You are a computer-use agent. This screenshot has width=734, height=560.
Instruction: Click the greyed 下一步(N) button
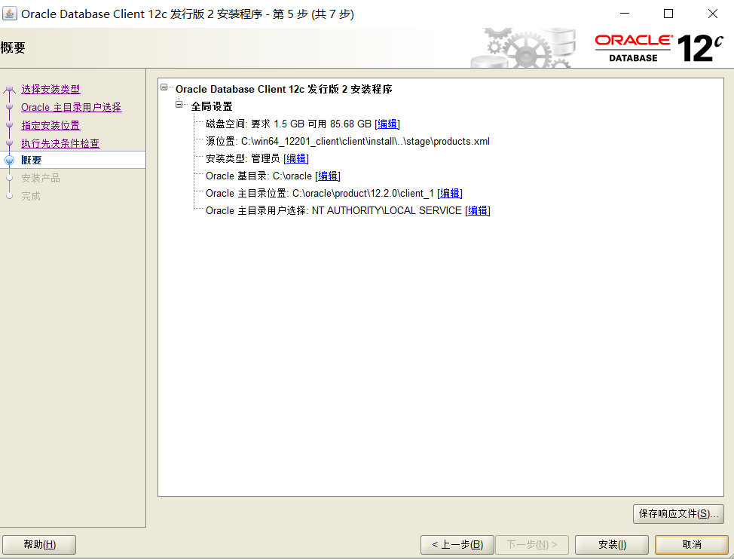[x=532, y=544]
